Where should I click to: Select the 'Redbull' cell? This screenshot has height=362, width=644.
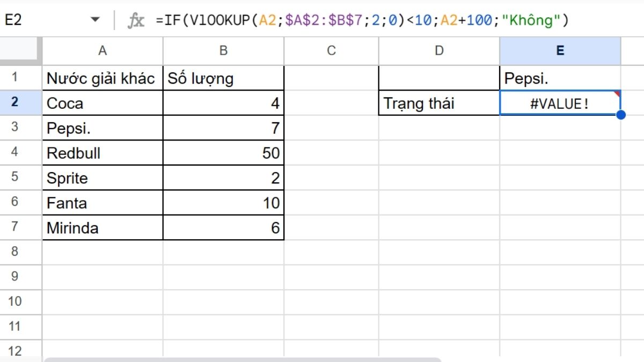[103, 152]
